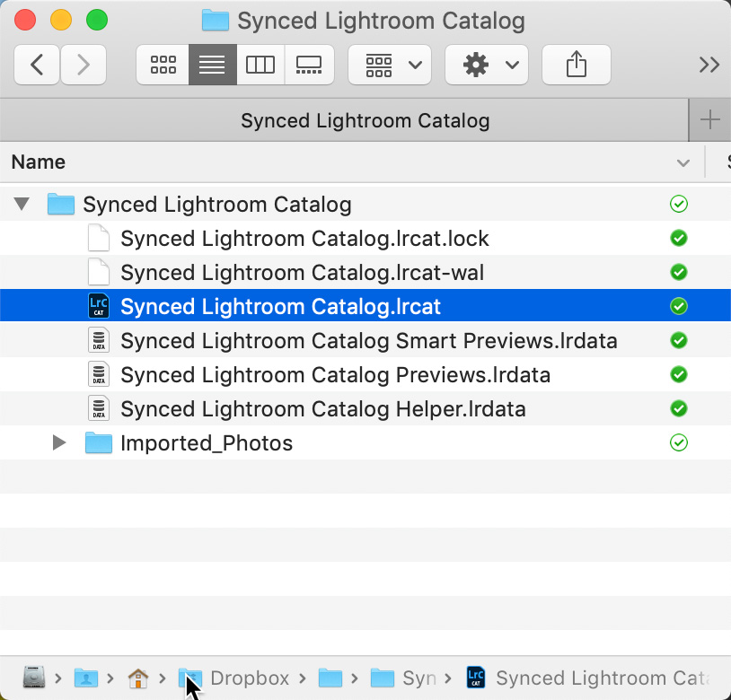Go forward with the right arrow
Image resolution: width=731 pixels, height=700 pixels.
(x=83, y=65)
